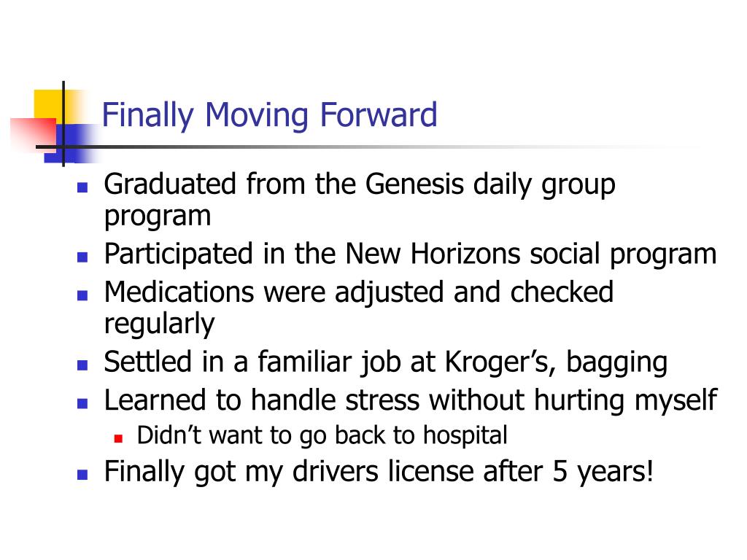Select the bullet marker beside 'Finally got my drivers license'
Image resolution: width=747 pixels, height=560 pixels.
coord(82,474)
